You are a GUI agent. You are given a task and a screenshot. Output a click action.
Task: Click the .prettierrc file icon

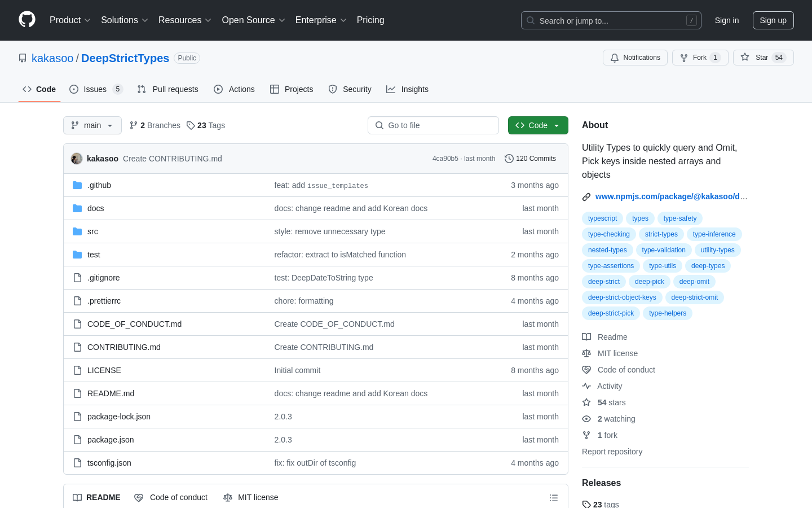point(77,301)
